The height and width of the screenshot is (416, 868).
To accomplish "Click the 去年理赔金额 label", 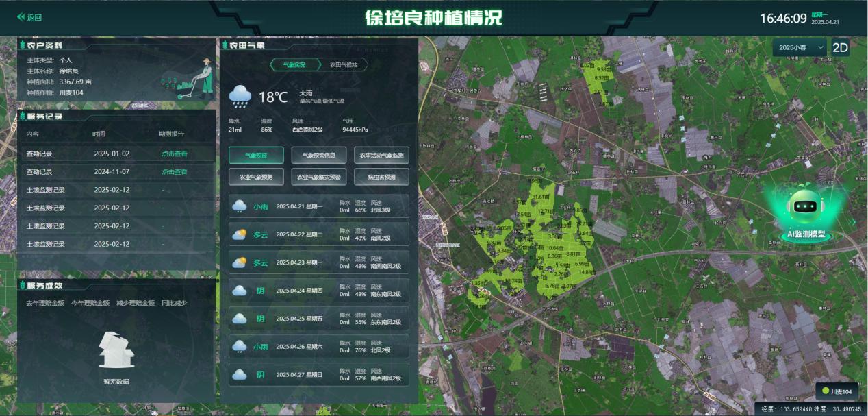I will coord(45,303).
